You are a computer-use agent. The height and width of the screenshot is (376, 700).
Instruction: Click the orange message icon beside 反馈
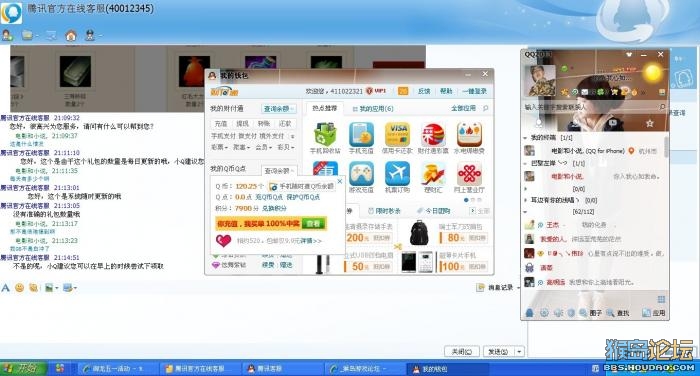point(403,91)
